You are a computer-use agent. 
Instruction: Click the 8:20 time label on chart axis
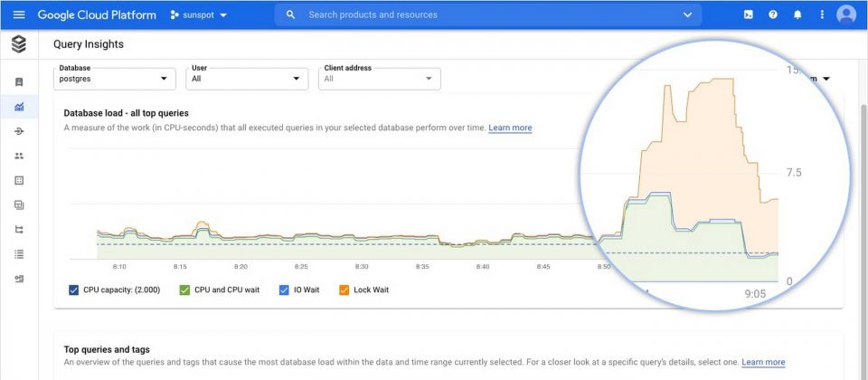(241, 267)
